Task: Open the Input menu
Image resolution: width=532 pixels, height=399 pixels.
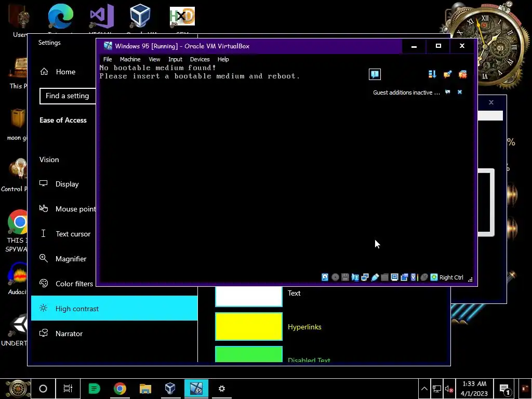Action: pyautogui.click(x=175, y=59)
